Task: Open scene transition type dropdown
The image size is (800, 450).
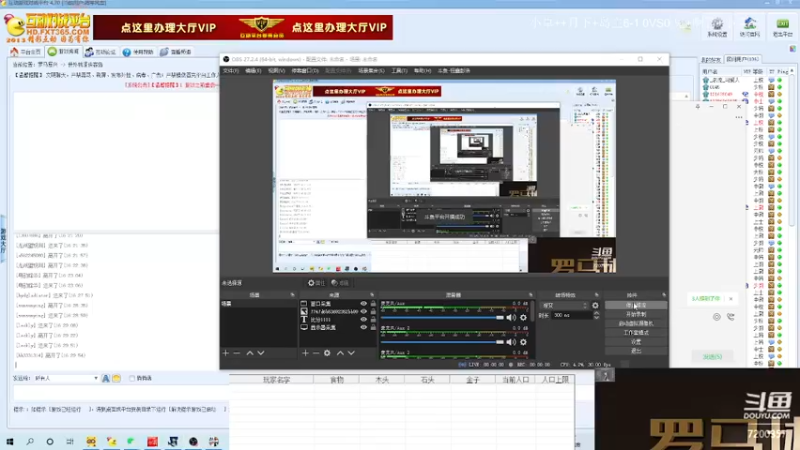Action: pyautogui.click(x=564, y=306)
